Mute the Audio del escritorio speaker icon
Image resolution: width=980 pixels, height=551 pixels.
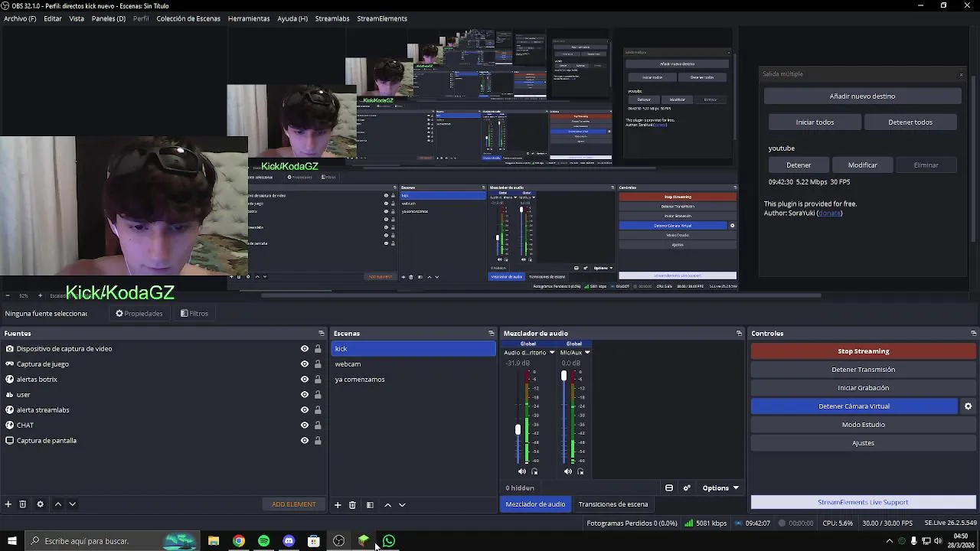click(522, 471)
